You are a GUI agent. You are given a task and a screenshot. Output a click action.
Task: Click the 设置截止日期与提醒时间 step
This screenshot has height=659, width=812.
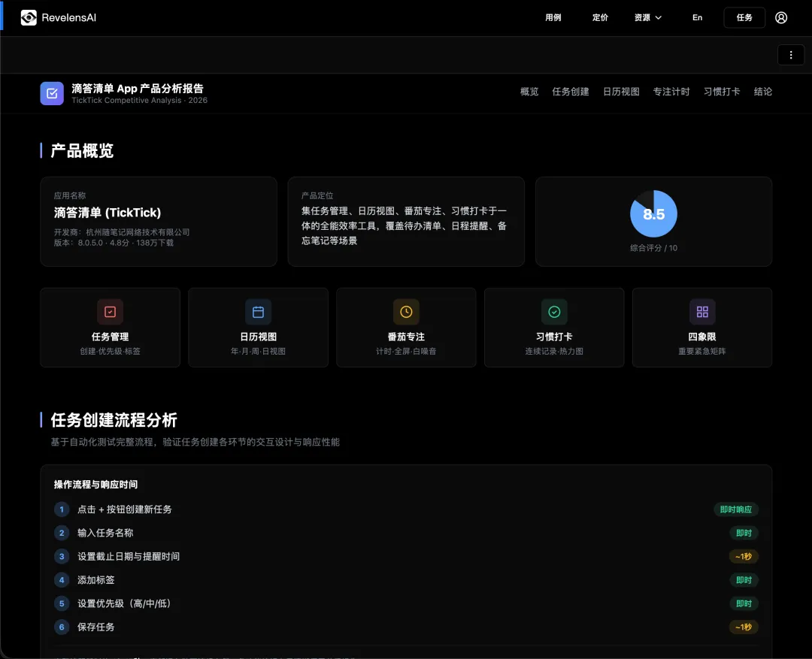point(129,557)
